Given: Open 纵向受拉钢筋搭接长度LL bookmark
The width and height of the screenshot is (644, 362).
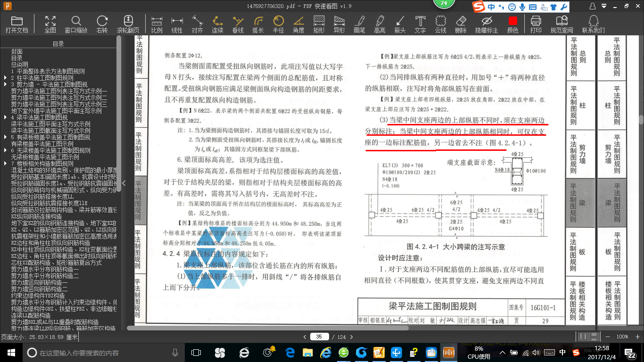Looking at the screenshot, I should click(42, 197).
